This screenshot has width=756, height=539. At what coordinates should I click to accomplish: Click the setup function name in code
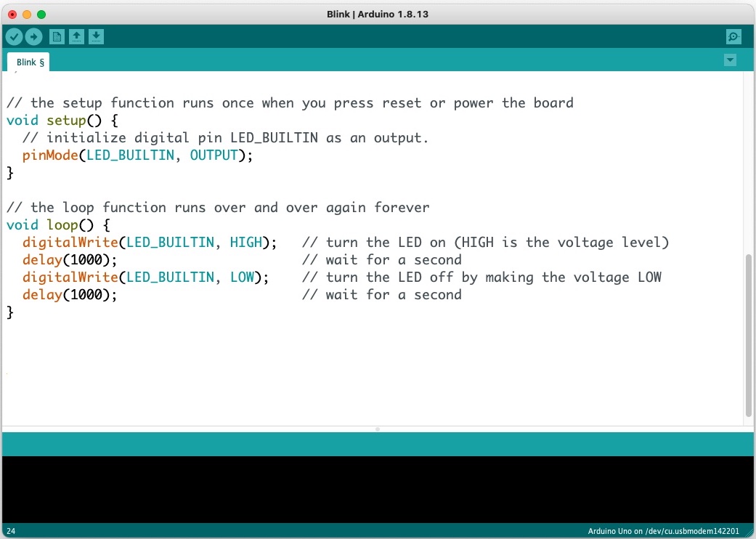[x=66, y=121]
